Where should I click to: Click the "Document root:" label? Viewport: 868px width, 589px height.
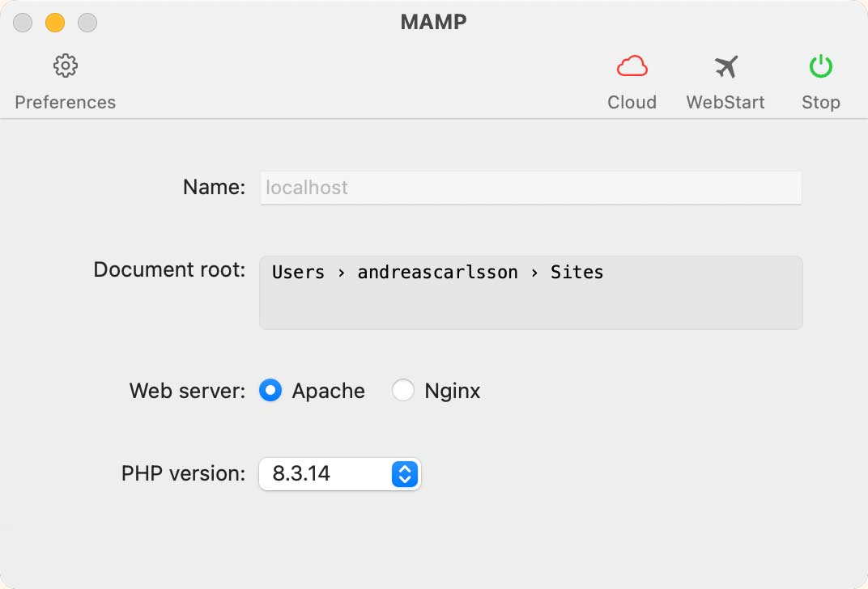coord(169,270)
